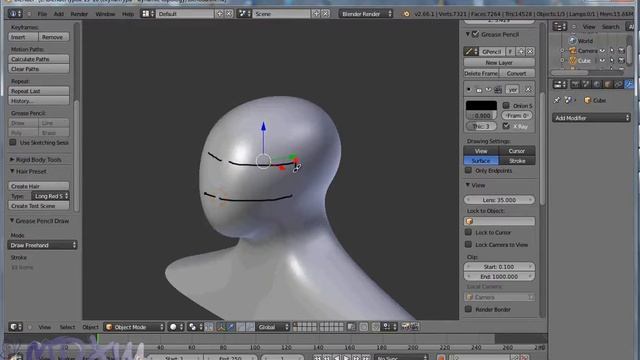640x360 pixels.
Task: Click the black grease pencil color swatch
Action: [x=481, y=105]
